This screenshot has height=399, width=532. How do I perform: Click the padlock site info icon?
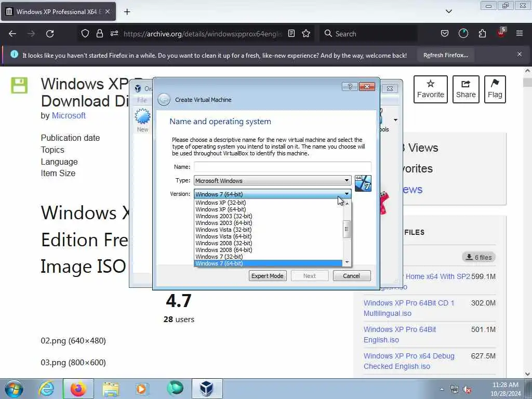click(x=99, y=33)
